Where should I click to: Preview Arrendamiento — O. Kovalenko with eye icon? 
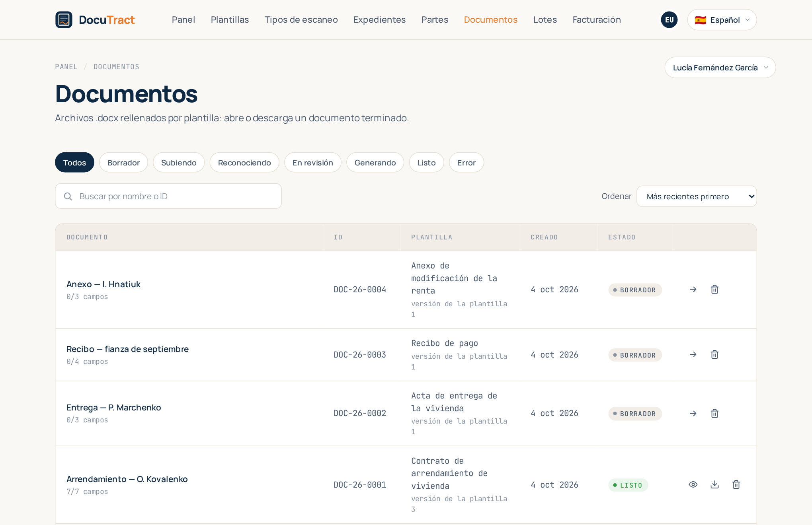point(693,484)
